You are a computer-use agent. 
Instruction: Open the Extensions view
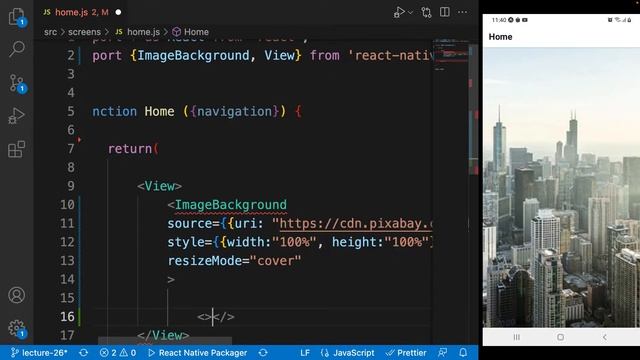(16, 149)
